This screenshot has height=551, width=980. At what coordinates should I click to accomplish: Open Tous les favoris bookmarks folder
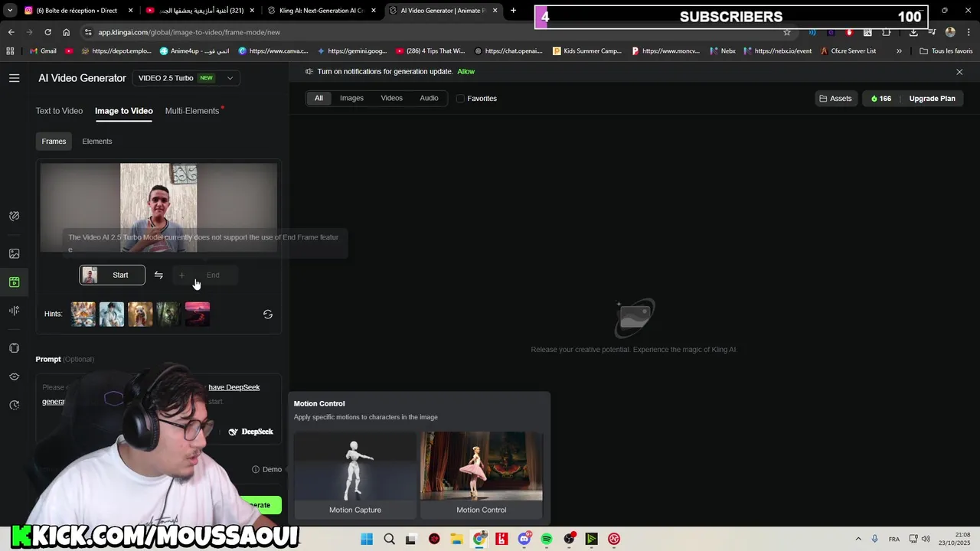point(946,51)
